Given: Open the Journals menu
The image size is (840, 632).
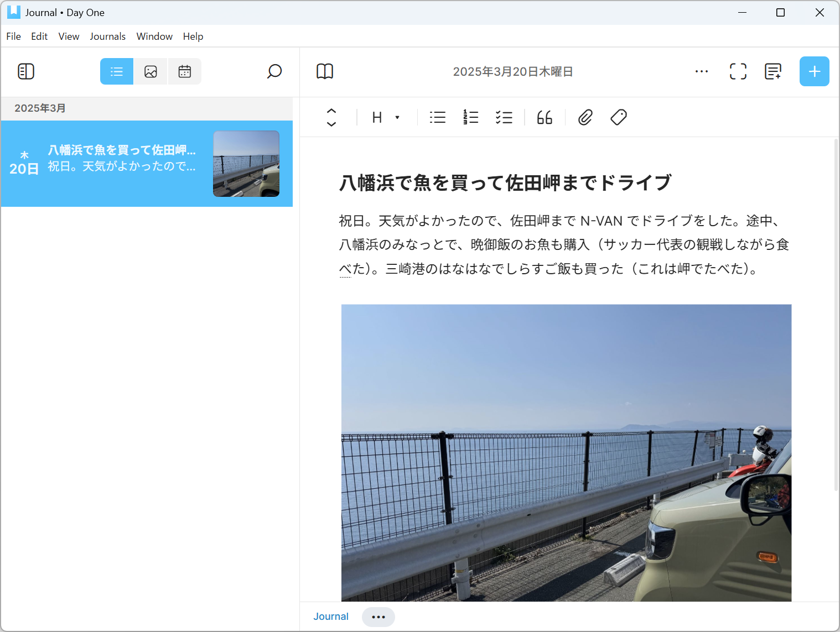Looking at the screenshot, I should tap(107, 36).
